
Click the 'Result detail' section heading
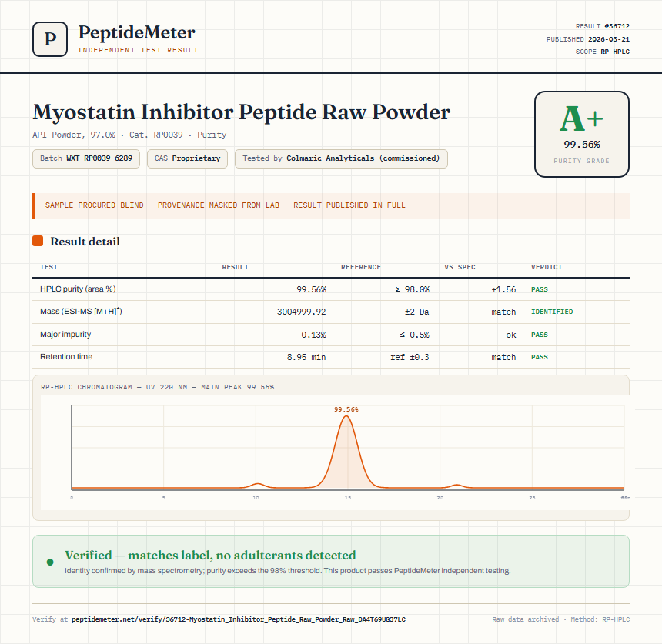[x=85, y=242]
